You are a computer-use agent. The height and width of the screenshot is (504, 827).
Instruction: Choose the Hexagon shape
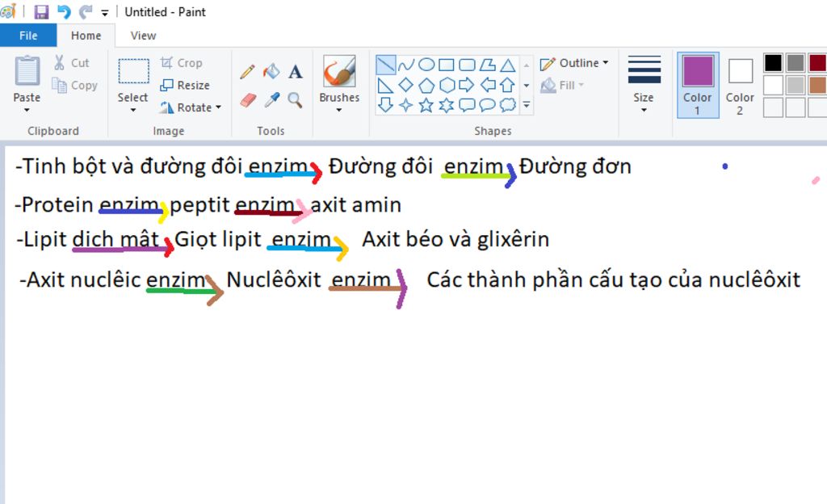[x=447, y=85]
